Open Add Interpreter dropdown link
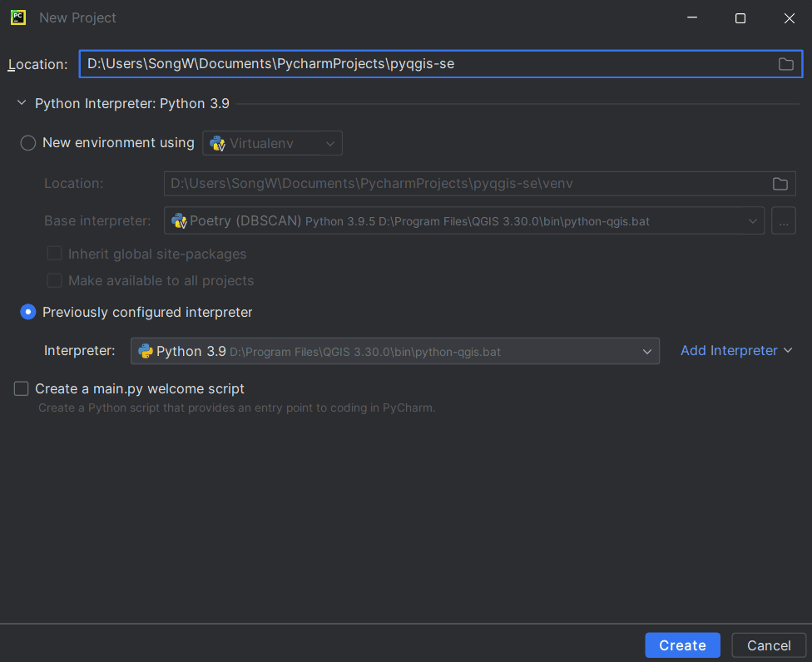Image resolution: width=812 pixels, height=662 pixels. [735, 350]
